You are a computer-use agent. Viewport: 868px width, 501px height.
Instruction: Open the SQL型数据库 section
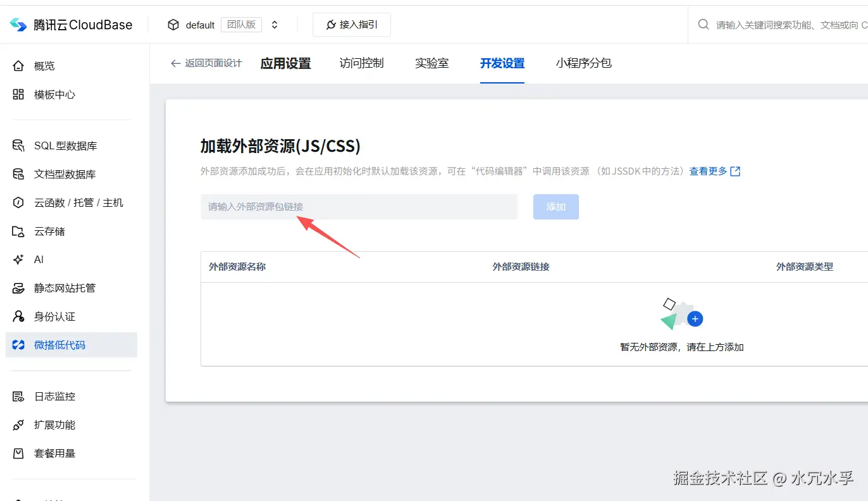[17, 145]
